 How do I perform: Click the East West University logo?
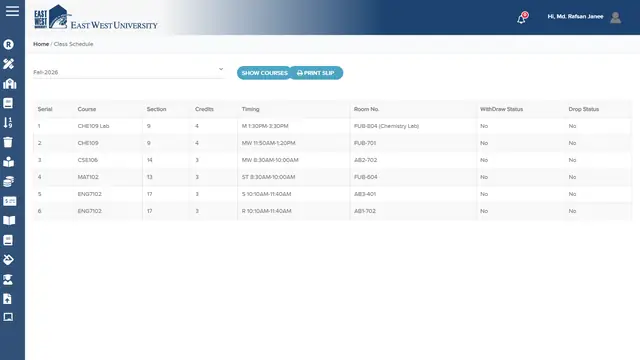[96, 17]
